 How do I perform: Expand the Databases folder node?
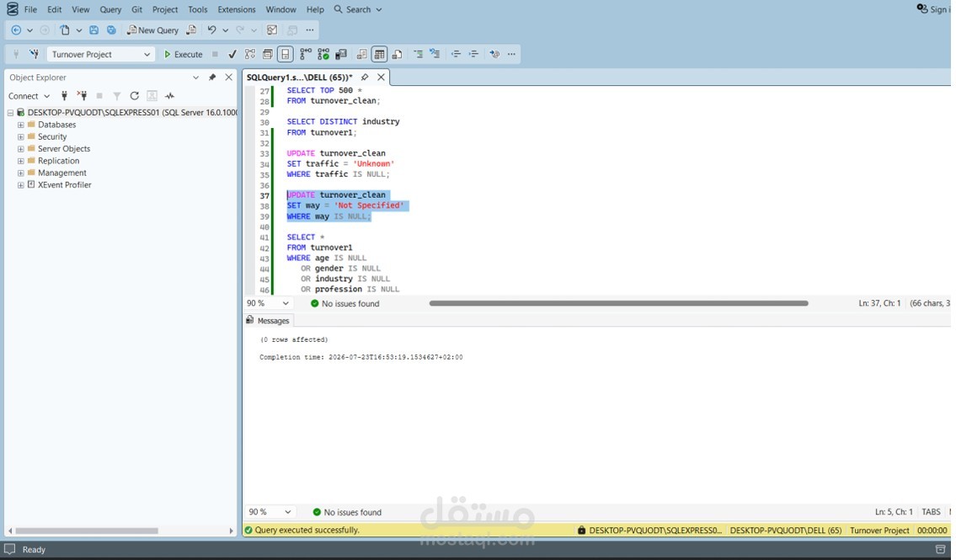[21, 125]
